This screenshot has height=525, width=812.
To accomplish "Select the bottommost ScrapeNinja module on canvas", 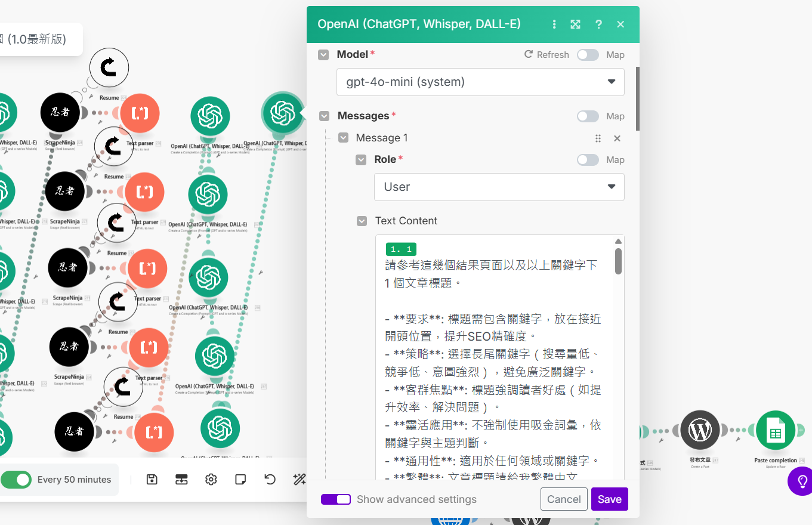I will pos(74,431).
